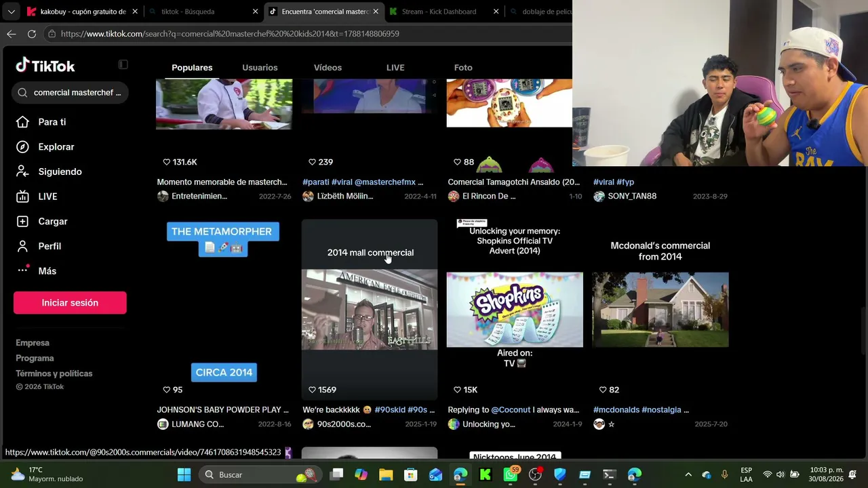868x488 pixels.
Task: Open Windows Security shield in taskbar
Action: 560,474
